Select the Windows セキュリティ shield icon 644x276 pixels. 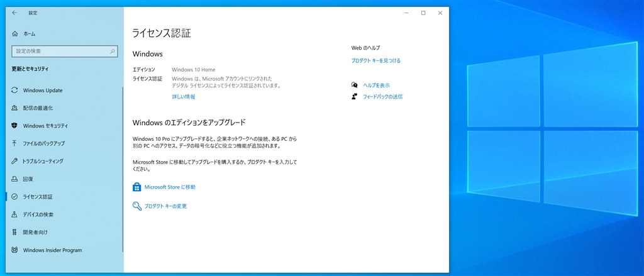[x=15, y=126]
